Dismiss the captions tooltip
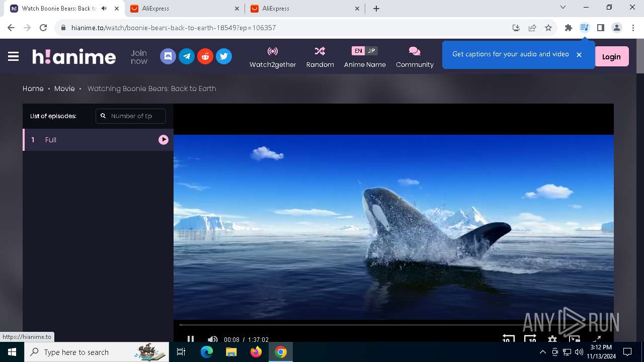The height and width of the screenshot is (362, 644). pyautogui.click(x=579, y=54)
